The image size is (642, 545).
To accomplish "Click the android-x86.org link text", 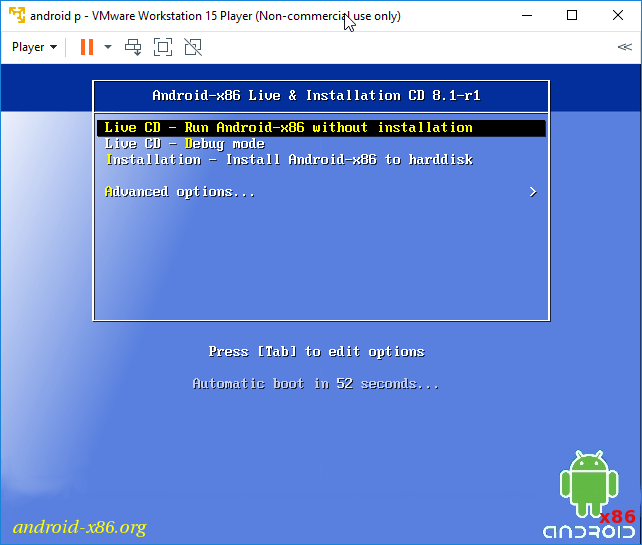I will coord(79,527).
